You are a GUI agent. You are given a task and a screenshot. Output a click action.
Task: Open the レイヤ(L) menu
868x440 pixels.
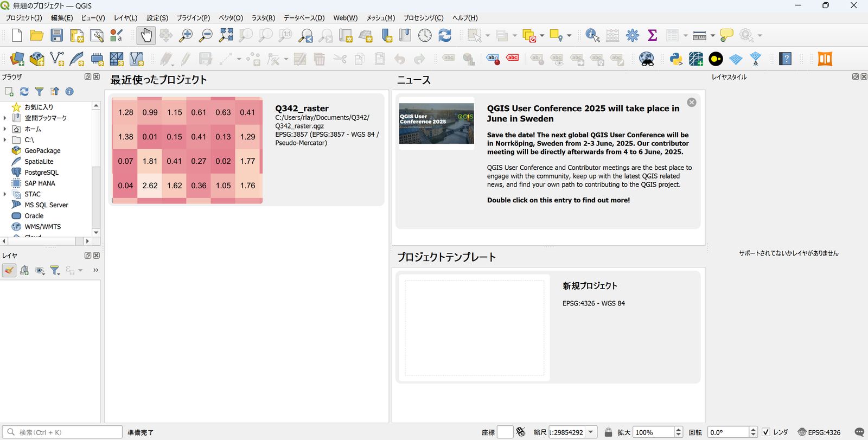coord(125,18)
